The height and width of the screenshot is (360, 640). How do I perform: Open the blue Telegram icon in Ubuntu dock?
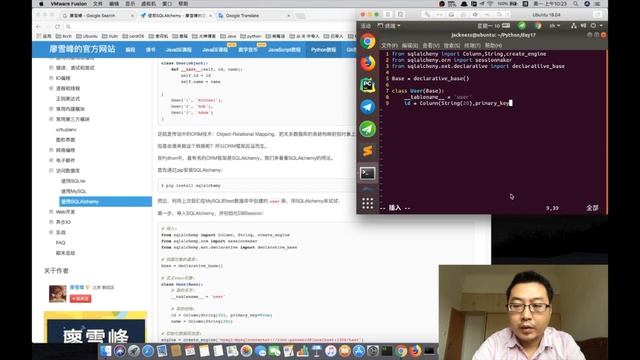coord(367,107)
